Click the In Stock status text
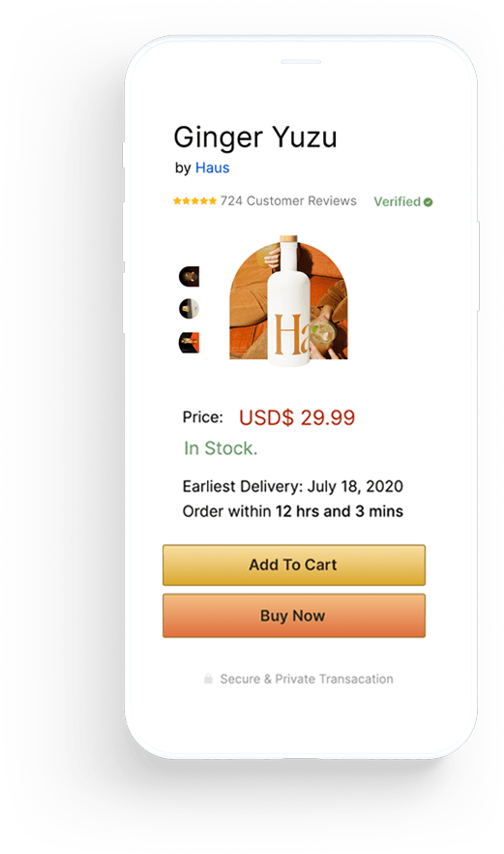 point(221,448)
